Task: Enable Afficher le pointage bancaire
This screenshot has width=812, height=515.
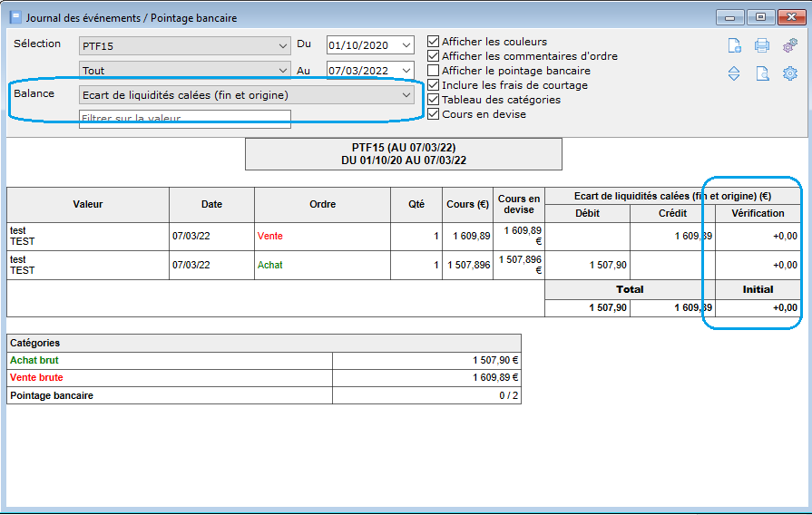Action: pyautogui.click(x=434, y=71)
